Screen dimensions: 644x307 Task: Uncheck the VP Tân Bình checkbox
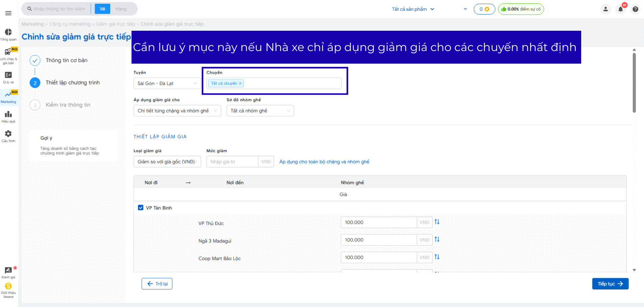click(141, 208)
